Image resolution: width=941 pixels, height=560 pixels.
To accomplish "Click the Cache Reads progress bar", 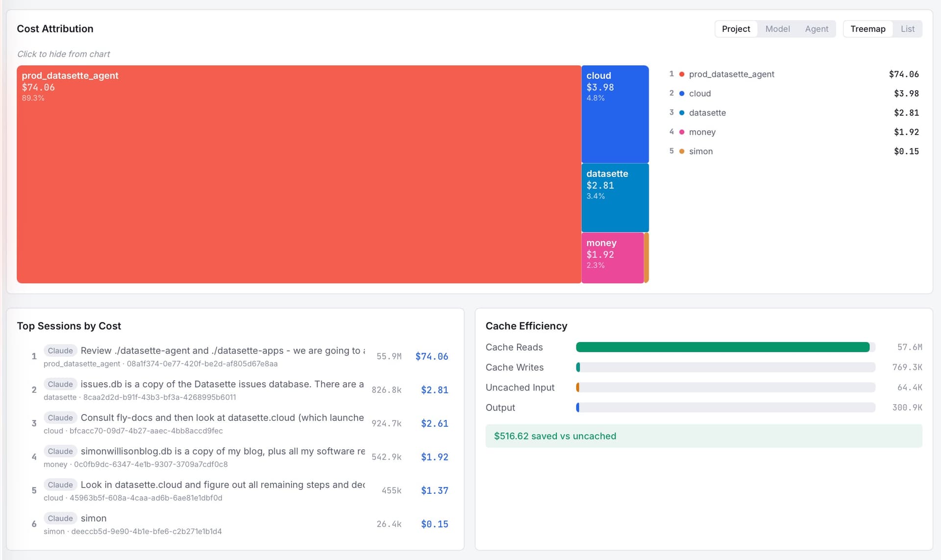I will pyautogui.click(x=726, y=347).
